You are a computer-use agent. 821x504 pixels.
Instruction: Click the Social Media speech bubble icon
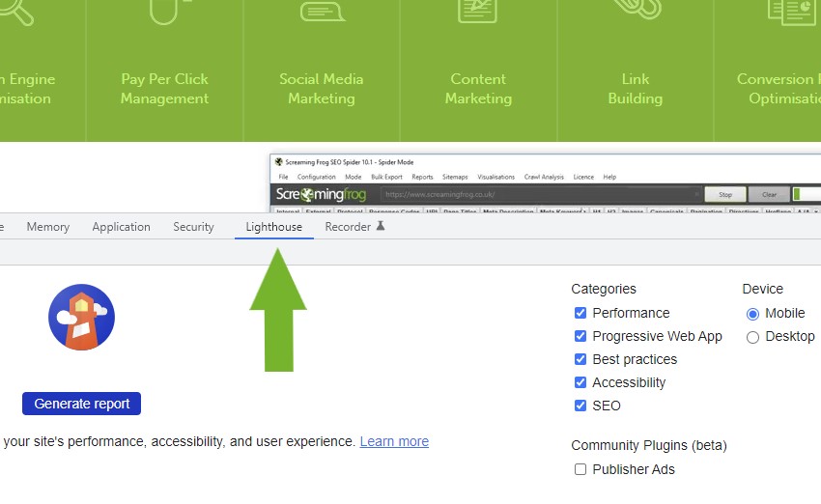(322, 11)
